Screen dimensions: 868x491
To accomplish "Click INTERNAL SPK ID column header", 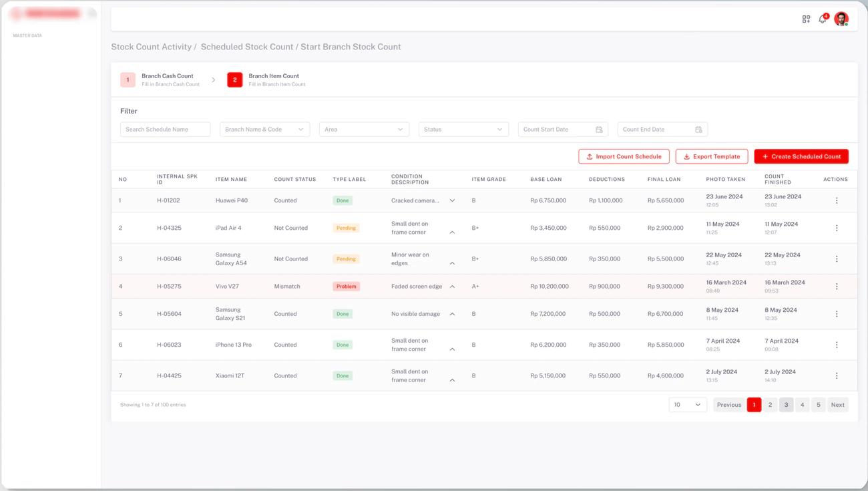I will coord(178,179).
